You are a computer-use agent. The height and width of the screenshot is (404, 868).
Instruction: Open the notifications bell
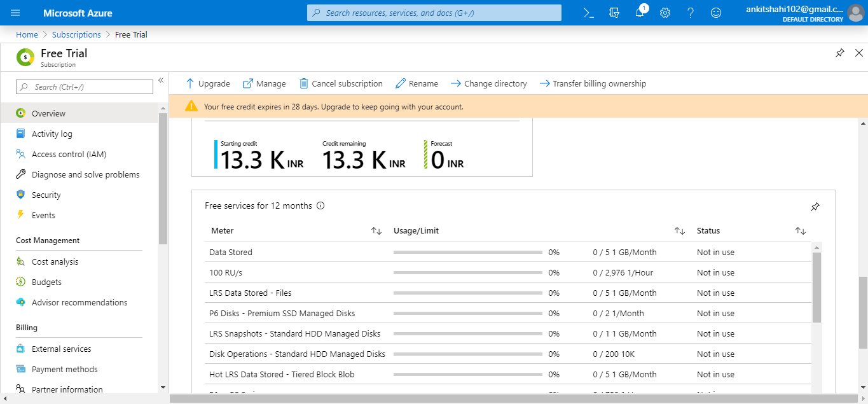coord(640,12)
